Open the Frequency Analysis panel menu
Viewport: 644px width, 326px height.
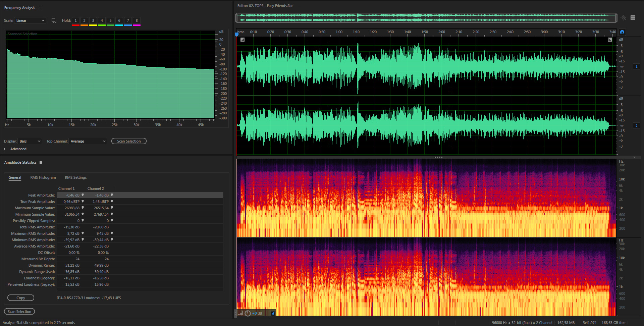(40, 8)
